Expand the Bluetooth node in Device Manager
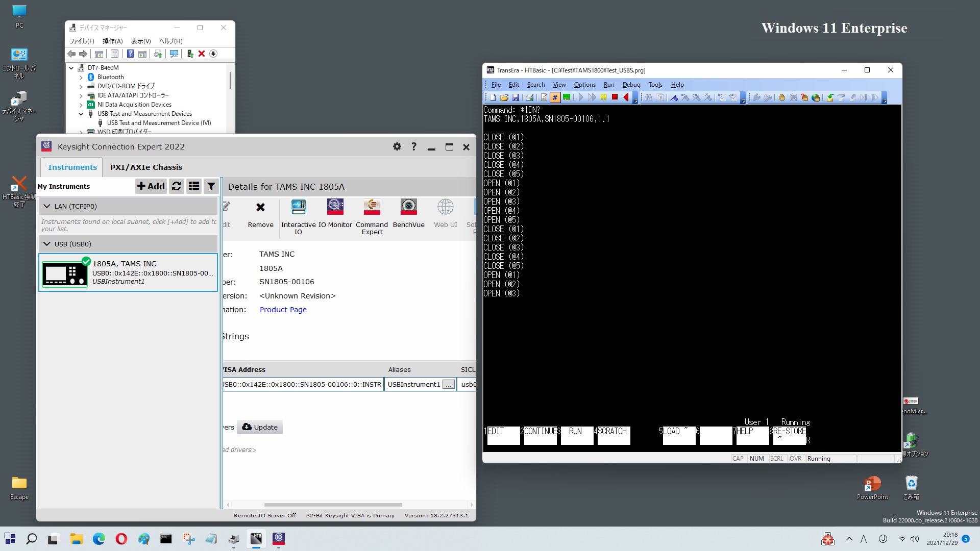The width and height of the screenshot is (980, 551). [x=81, y=77]
